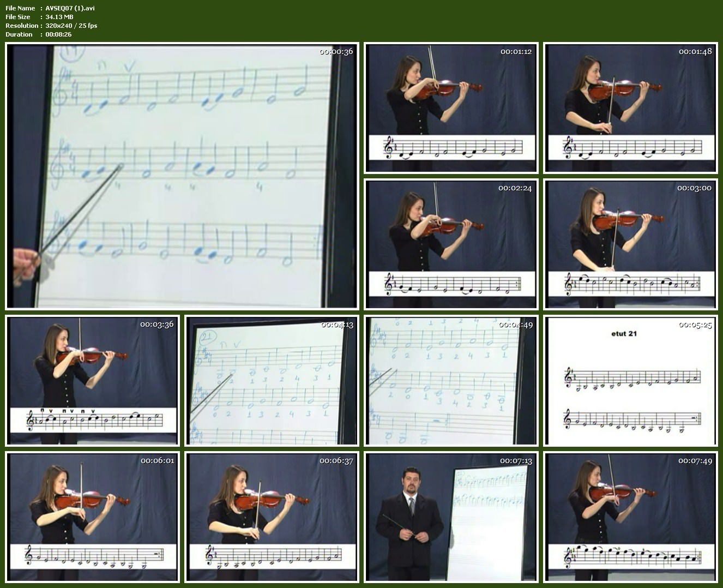Screen dimensions: 723x588
Task: Open the final thumbnail at 00:07:49
Action: [x=630, y=517]
